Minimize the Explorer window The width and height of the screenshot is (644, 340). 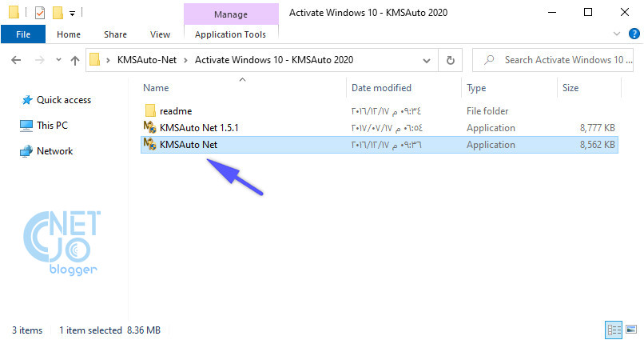click(552, 12)
